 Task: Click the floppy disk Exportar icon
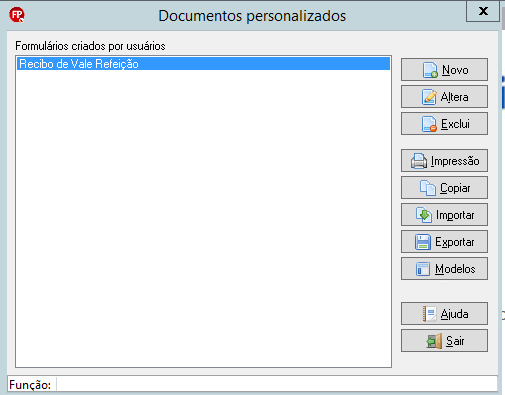tap(423, 242)
